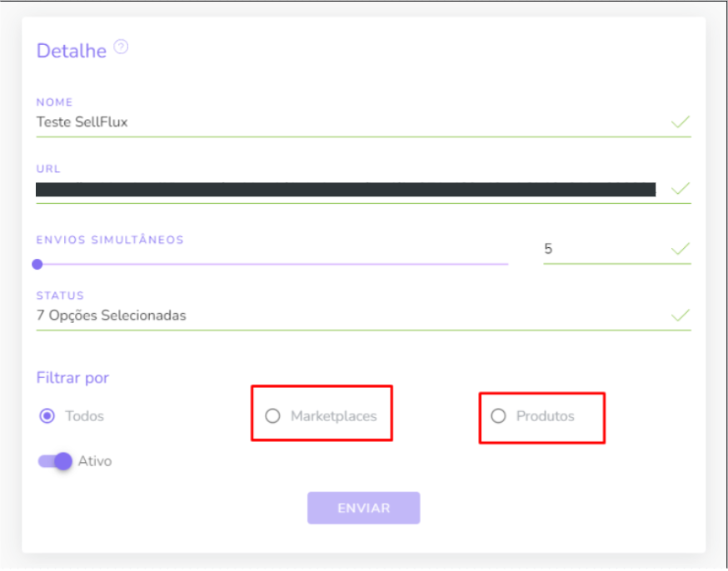Select the Todos radio button

[x=47, y=416]
